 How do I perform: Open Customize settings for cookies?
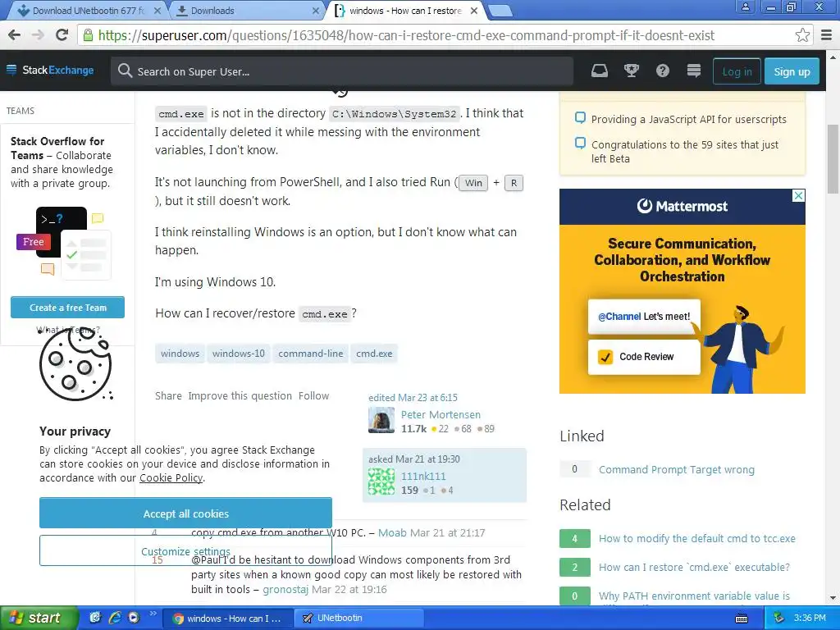click(185, 550)
